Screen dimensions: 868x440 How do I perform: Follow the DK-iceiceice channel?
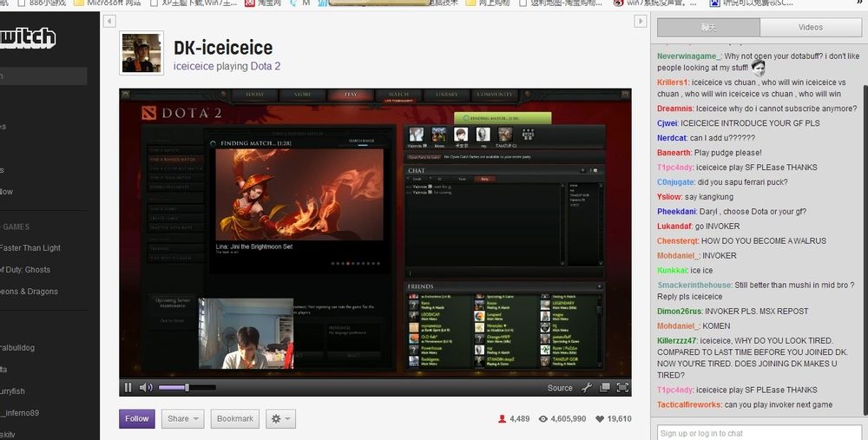tap(137, 419)
